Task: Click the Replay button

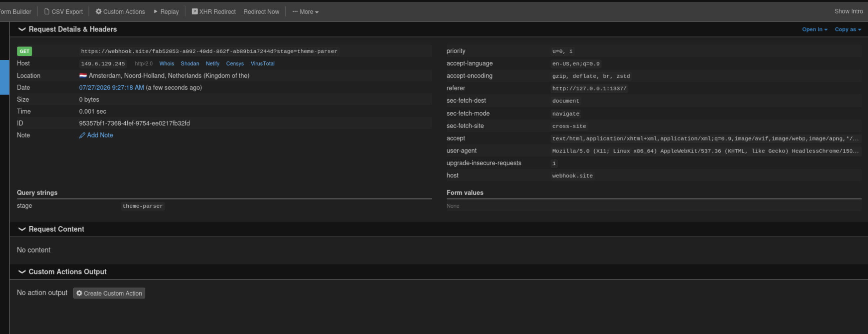Action: (x=166, y=12)
